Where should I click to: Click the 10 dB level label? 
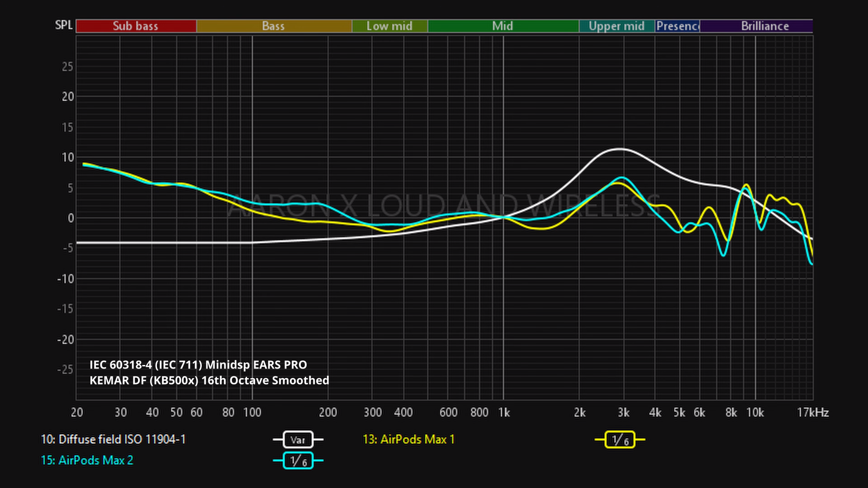point(67,158)
